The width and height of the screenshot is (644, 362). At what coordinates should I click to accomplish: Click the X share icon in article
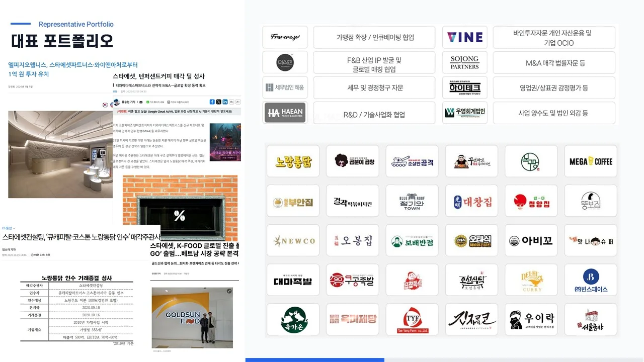[219, 102]
